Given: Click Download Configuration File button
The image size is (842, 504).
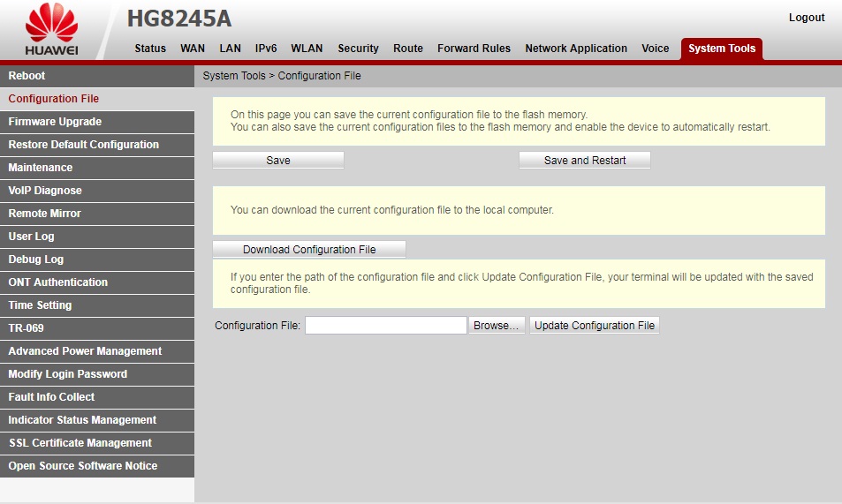Looking at the screenshot, I should [309, 250].
